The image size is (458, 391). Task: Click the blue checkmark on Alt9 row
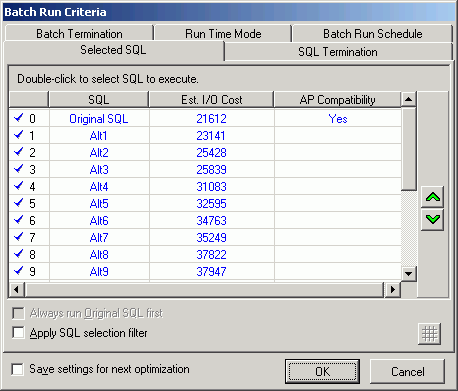pos(19,271)
